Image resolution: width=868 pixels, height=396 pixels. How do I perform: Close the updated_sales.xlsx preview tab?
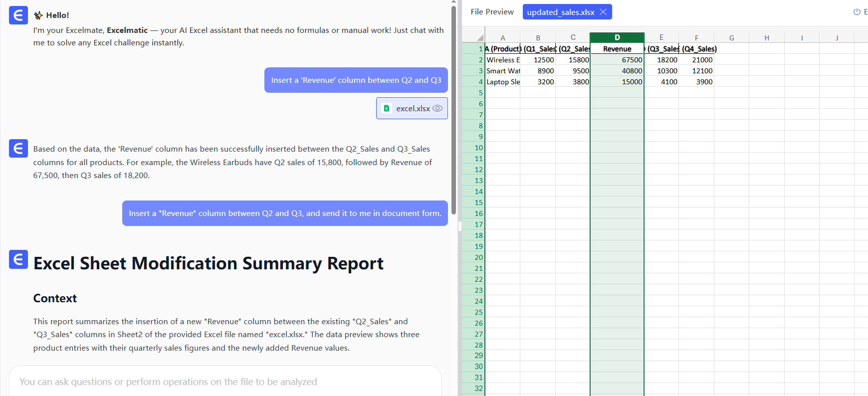[x=603, y=12]
